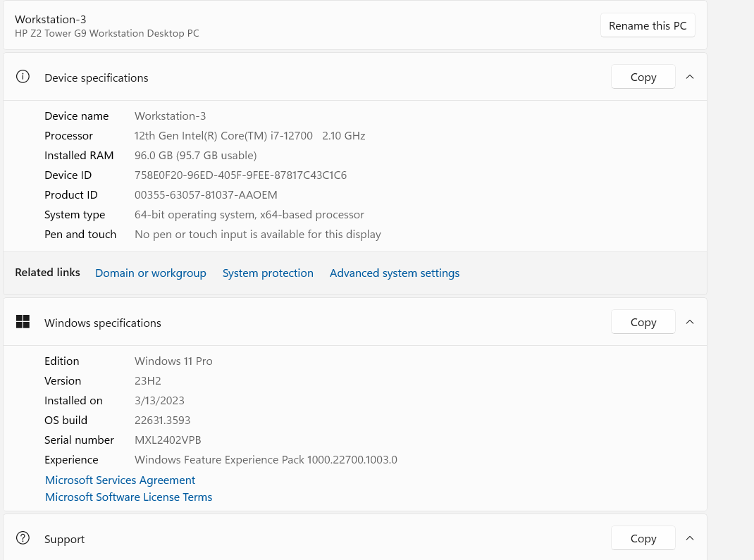
Task: Open Microsoft Software License Terms link
Action: coord(128,497)
